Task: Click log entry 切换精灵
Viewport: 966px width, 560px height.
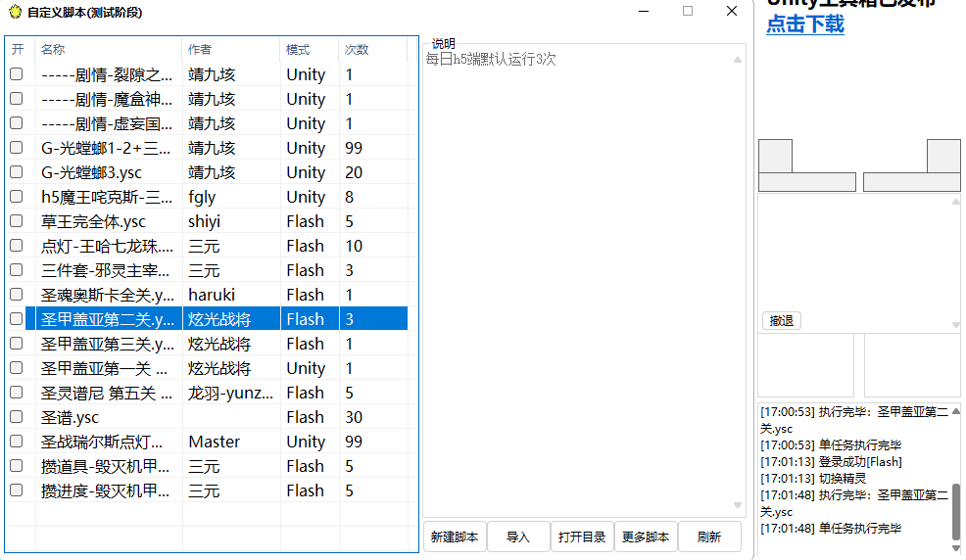Action: 813,478
